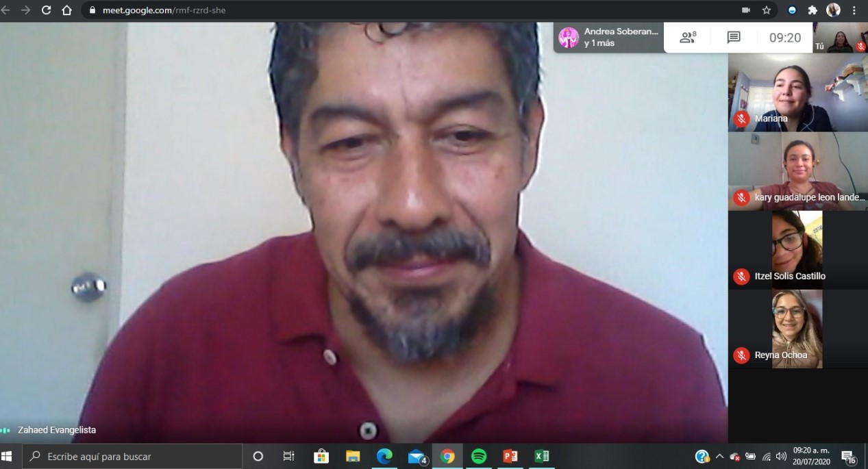Click the Get Help question mark tray icon
Screen dimensions: 868x469
coord(702,457)
